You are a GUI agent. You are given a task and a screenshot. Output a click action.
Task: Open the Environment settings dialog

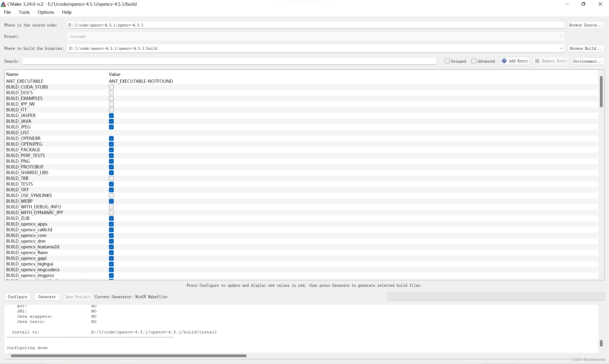tap(588, 61)
